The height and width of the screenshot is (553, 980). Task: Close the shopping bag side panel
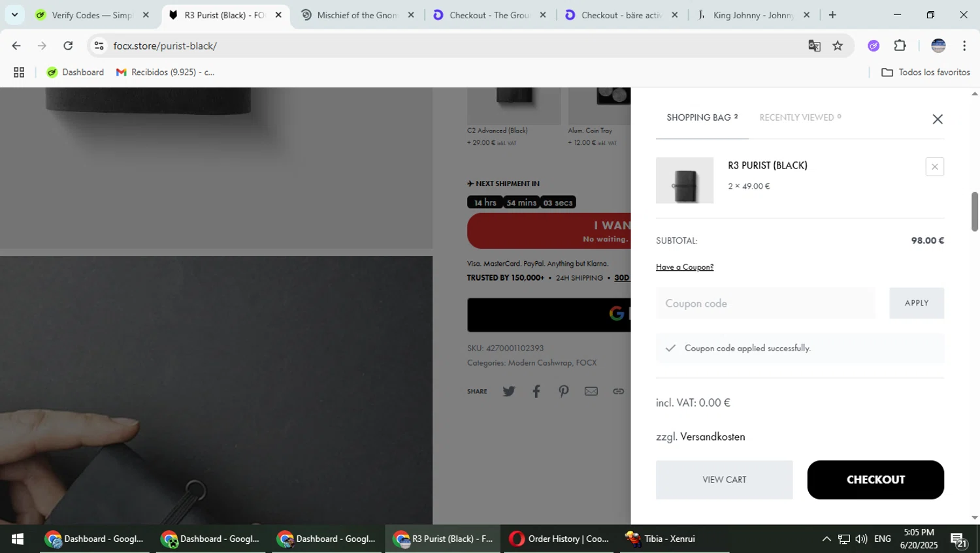click(938, 119)
